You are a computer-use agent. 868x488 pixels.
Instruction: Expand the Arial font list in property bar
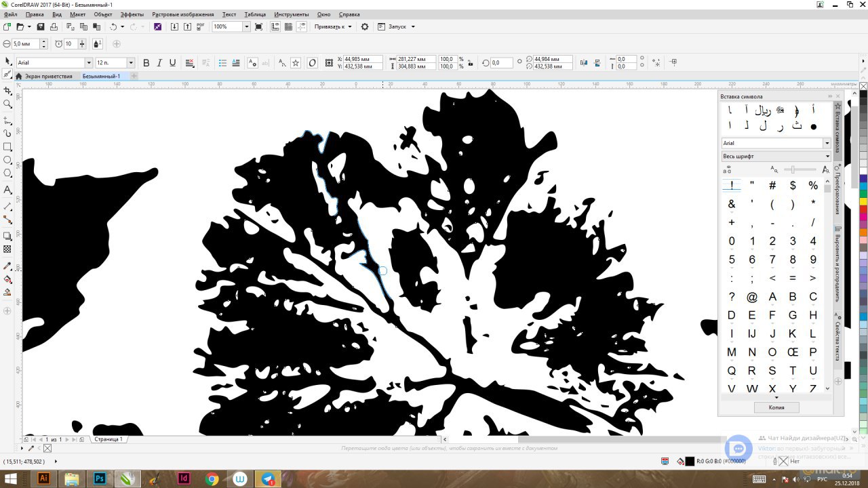click(x=88, y=62)
